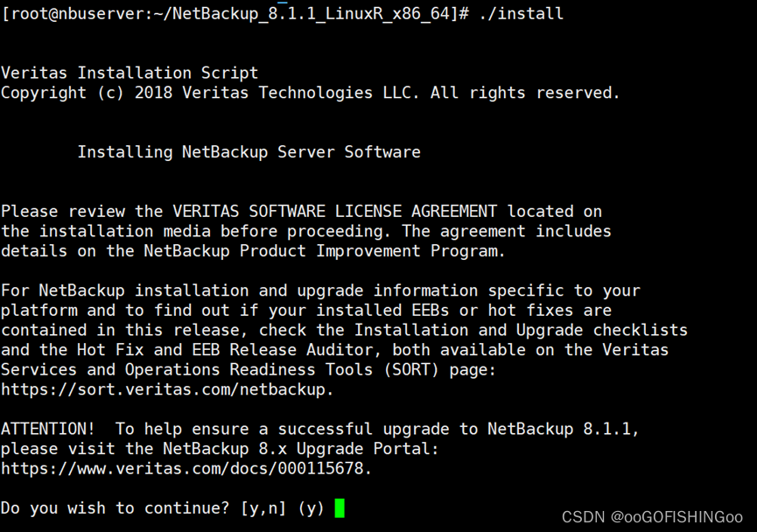Select the continue prompt input area
This screenshot has width=757, height=532.
coord(341,507)
